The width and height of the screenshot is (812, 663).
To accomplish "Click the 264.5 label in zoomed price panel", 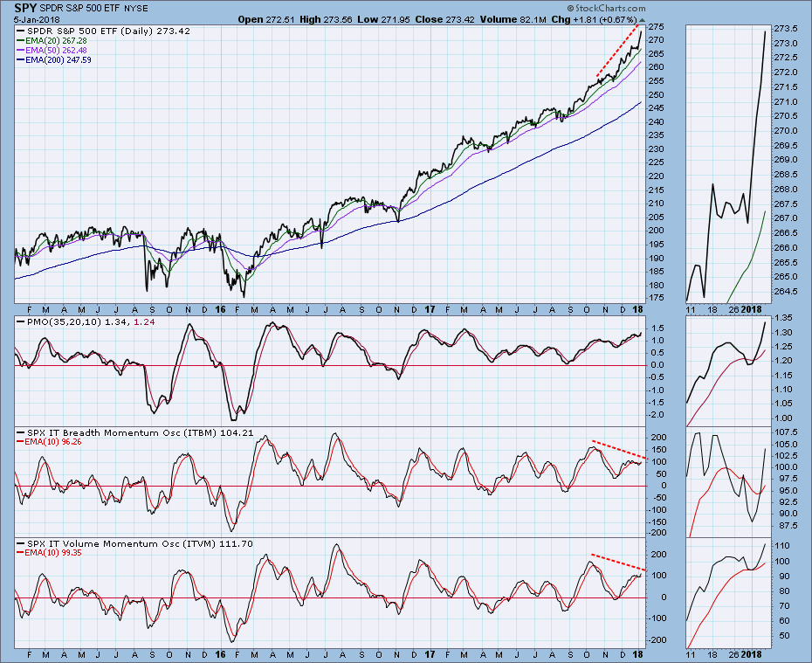I will (785, 292).
